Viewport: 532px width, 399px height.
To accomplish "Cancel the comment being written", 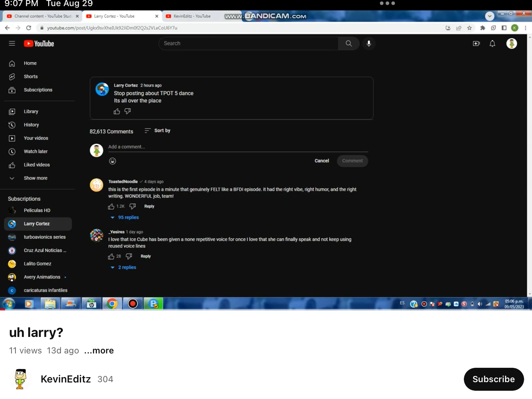I will coord(321,161).
